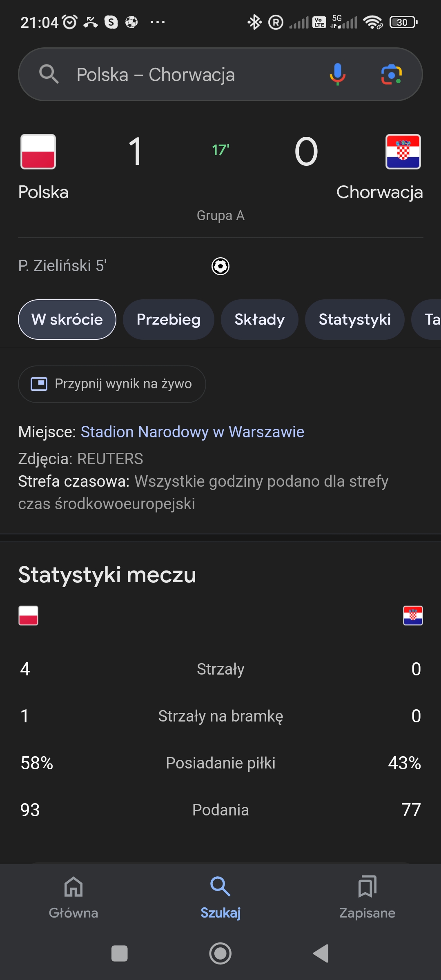Select the W skrócie tab
Image resolution: width=441 pixels, height=980 pixels.
(67, 319)
